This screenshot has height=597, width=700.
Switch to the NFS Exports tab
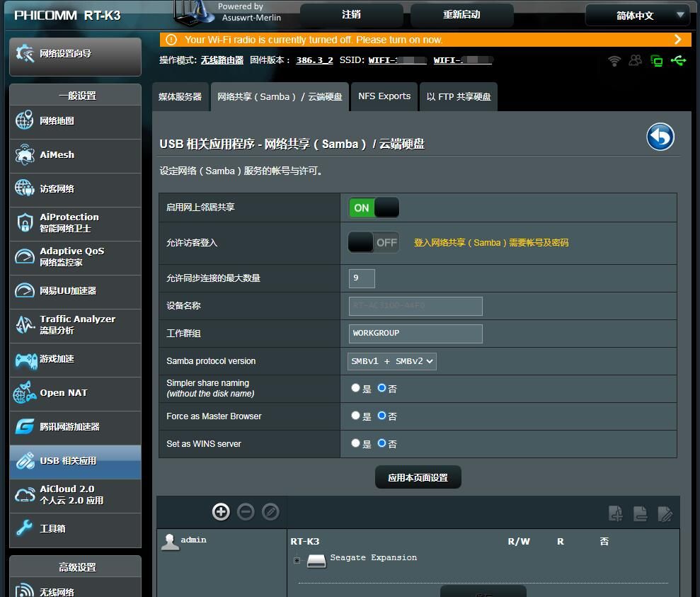tap(384, 96)
